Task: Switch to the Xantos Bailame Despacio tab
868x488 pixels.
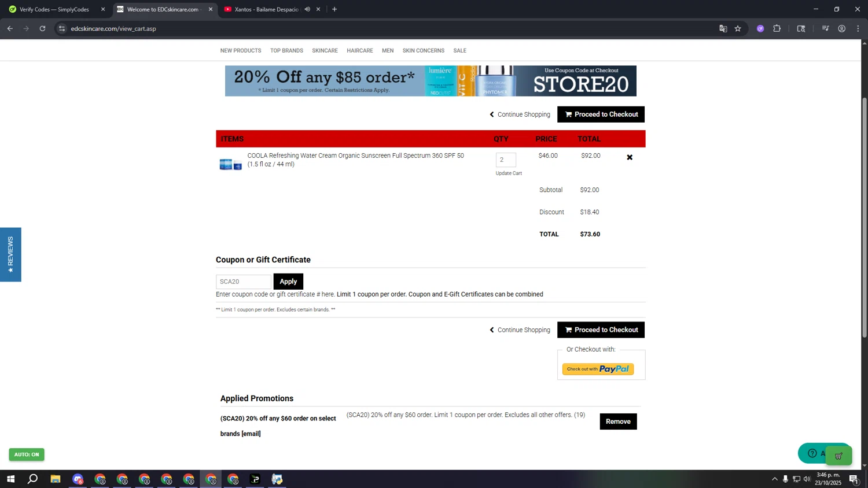Action: 266,9
